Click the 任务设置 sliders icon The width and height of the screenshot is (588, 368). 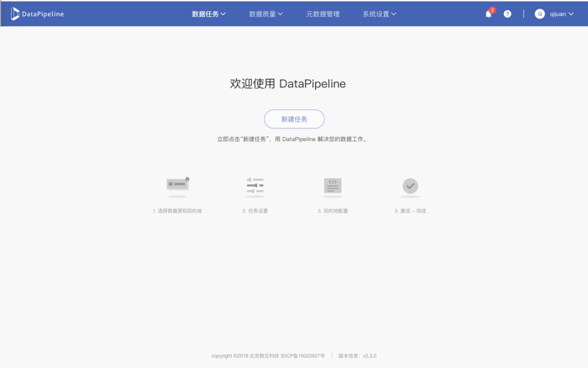tap(255, 186)
